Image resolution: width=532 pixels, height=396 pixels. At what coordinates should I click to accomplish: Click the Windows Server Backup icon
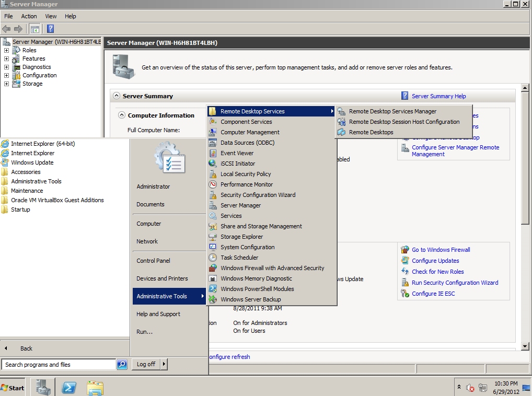tap(212, 299)
